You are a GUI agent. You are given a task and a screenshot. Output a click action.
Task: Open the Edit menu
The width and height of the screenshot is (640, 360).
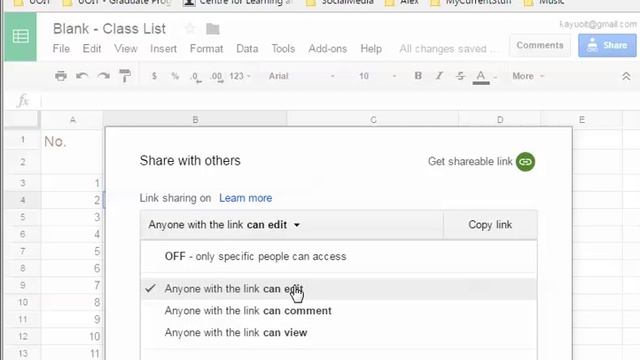point(92,49)
